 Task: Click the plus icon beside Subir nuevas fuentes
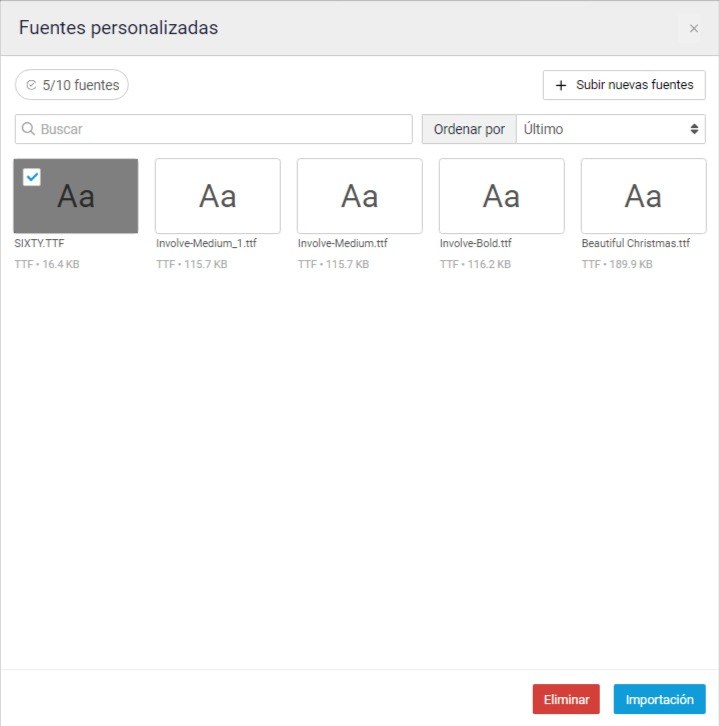click(561, 85)
